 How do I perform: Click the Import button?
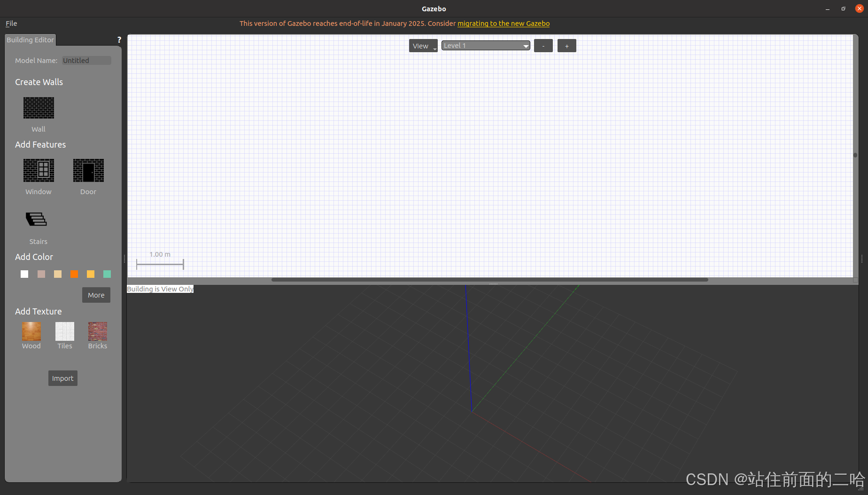63,378
